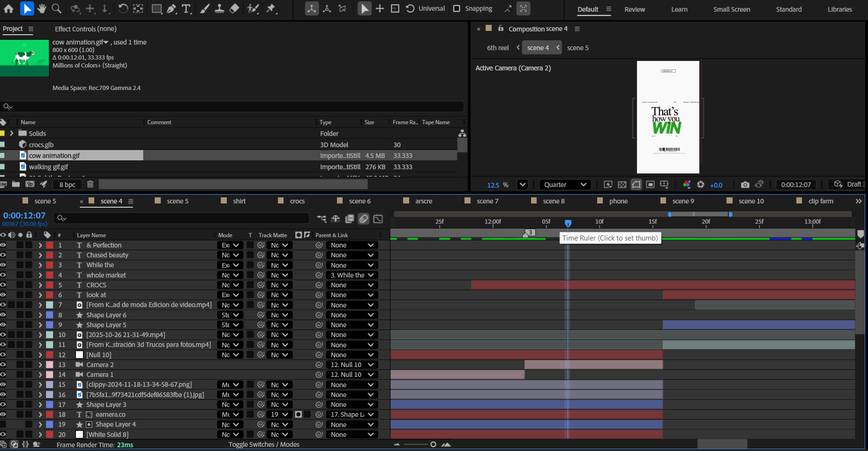Select the Pen tool
868x451 pixels.
(172, 8)
